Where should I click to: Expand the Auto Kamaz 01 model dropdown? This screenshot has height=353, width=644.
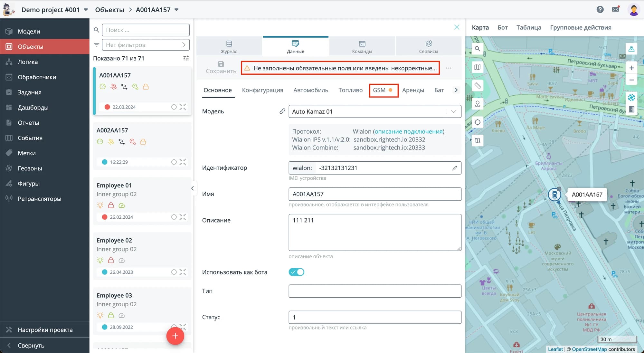coord(453,111)
